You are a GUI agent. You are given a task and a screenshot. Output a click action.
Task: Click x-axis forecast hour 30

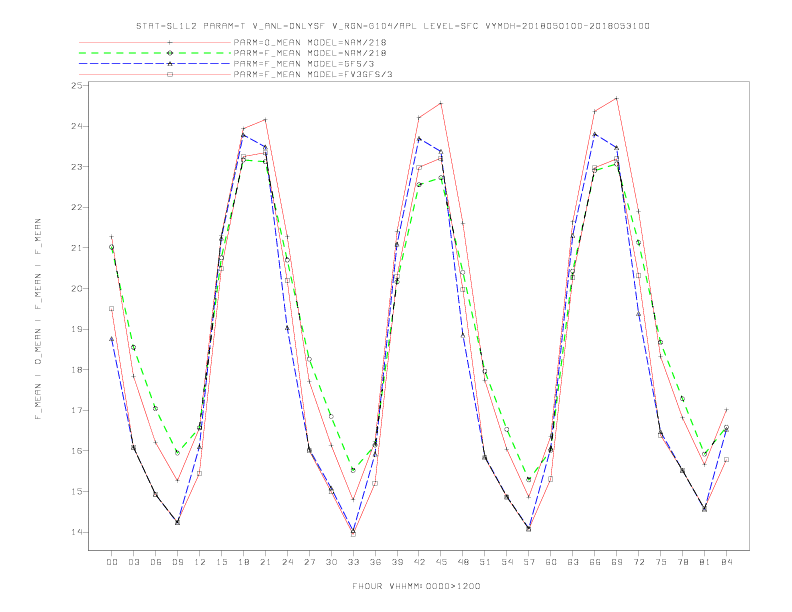(331, 562)
